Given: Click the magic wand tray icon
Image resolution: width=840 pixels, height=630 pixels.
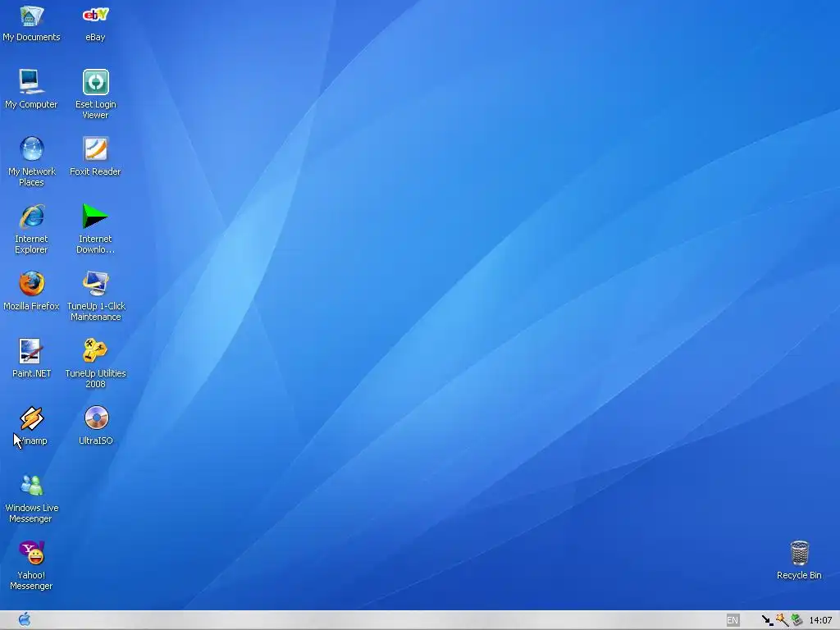Looking at the screenshot, I should pos(782,620).
